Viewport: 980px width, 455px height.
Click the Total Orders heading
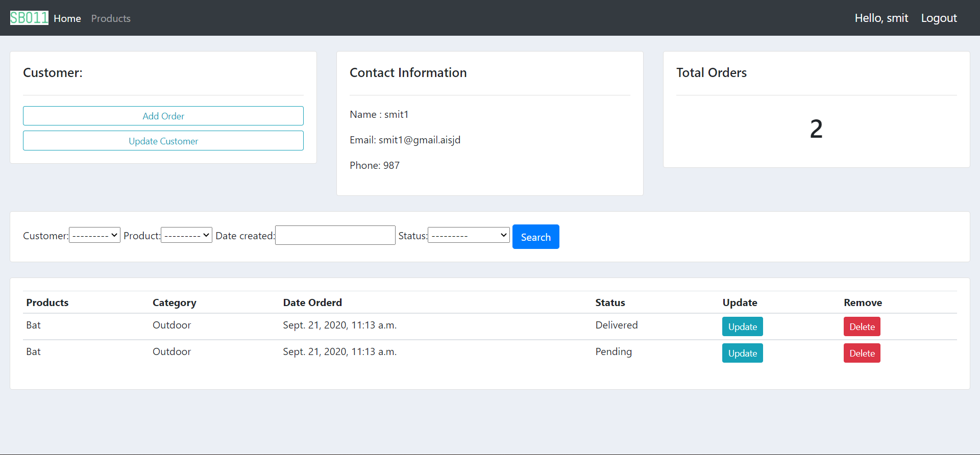point(712,72)
